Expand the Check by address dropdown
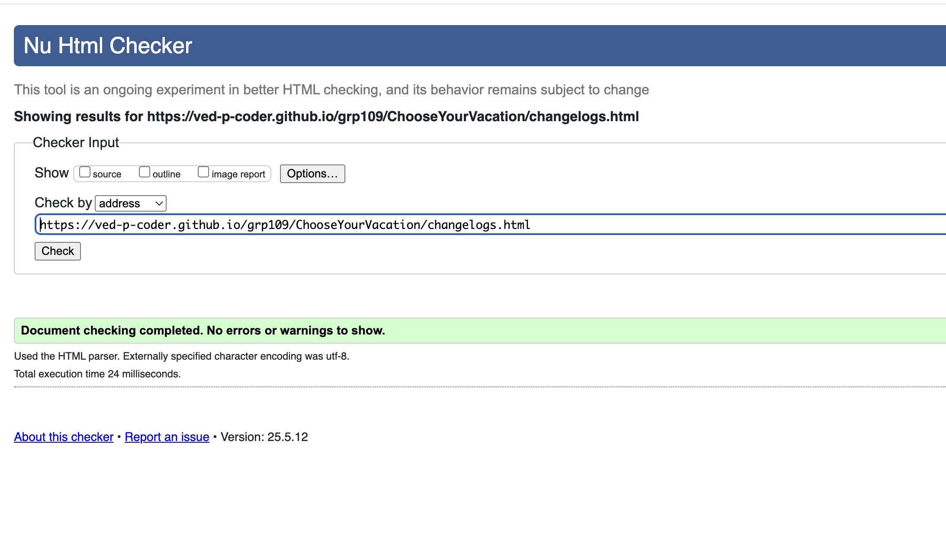 [131, 203]
